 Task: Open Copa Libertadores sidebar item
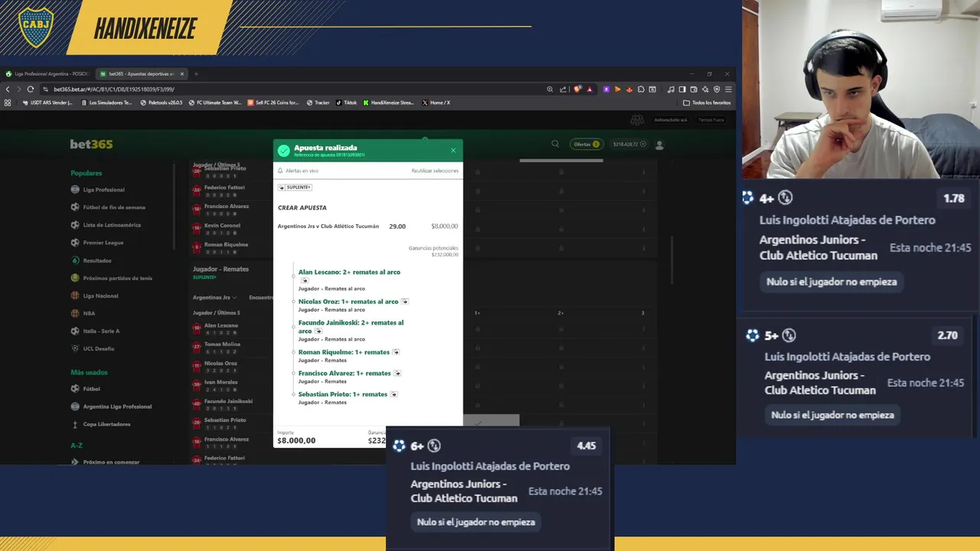[x=100, y=424]
